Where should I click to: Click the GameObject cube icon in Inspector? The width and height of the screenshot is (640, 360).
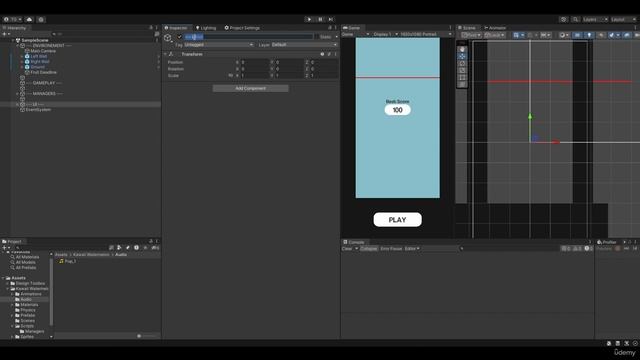click(x=168, y=38)
